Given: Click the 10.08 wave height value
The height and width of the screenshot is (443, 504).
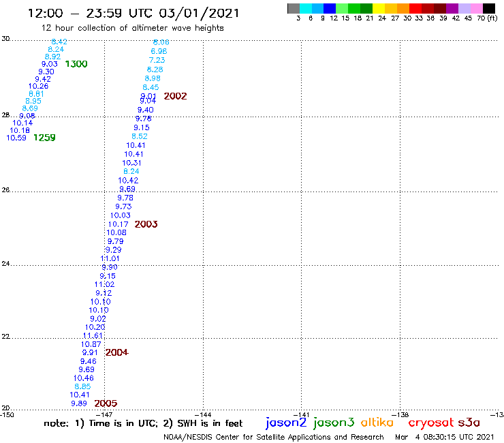Looking at the screenshot, I should coord(116,232).
